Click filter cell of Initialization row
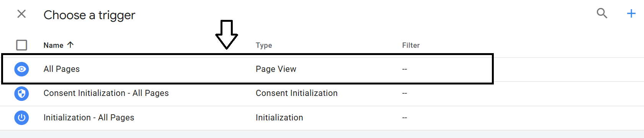This screenshot has width=644, height=138. click(405, 118)
